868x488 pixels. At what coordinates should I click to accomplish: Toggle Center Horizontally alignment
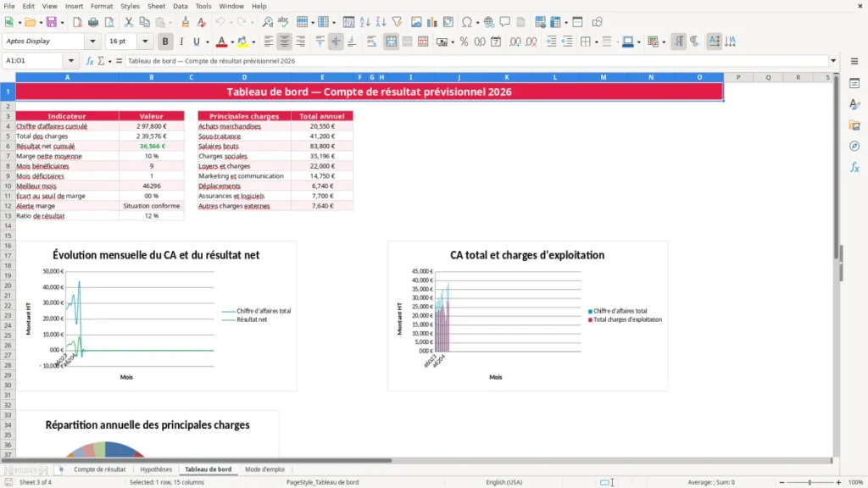(x=285, y=42)
